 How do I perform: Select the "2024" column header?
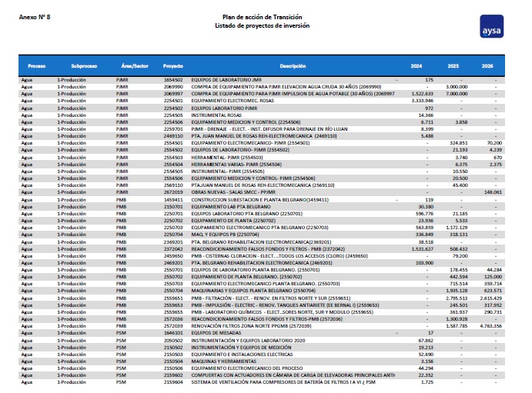tap(417, 66)
